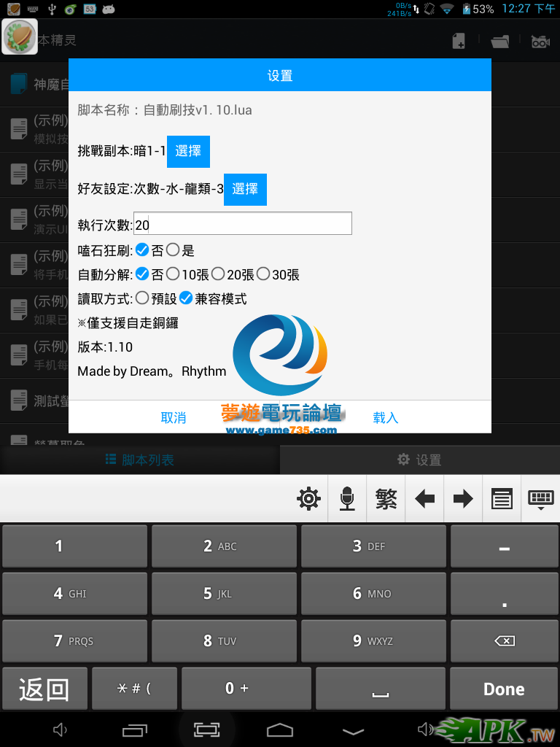Tap keypad key 6 MNO
The width and height of the screenshot is (560, 747).
(x=374, y=594)
